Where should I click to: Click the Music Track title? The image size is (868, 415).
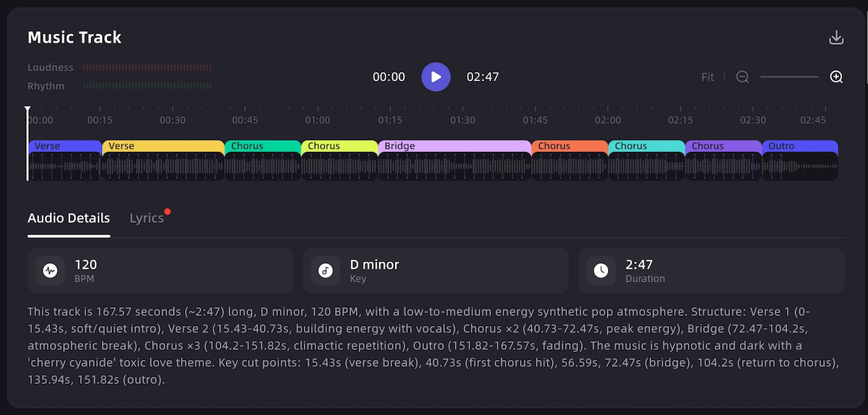tap(75, 38)
